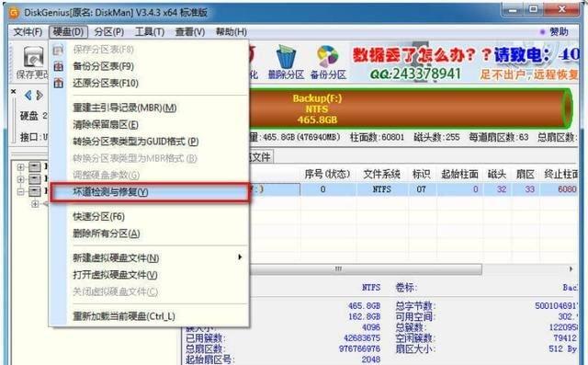Image resolution: width=588 pixels, height=365 pixels.
Task: Select 坏道检测与修复(Y) menu item
Action: click(149, 192)
